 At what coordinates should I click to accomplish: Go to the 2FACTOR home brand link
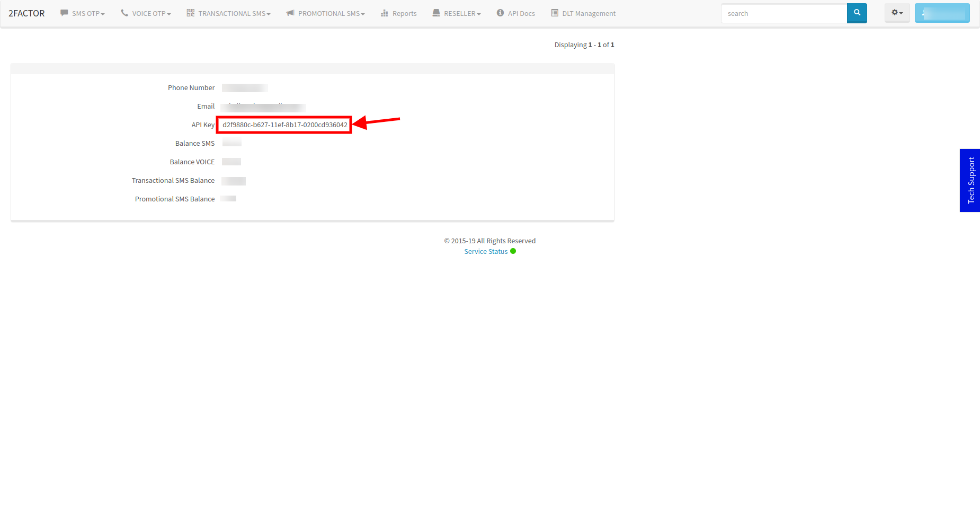[26, 13]
